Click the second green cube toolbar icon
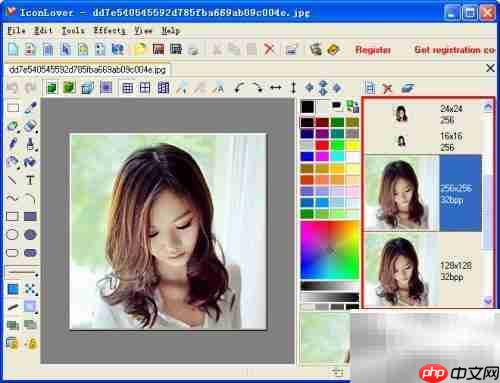 coord(69,88)
